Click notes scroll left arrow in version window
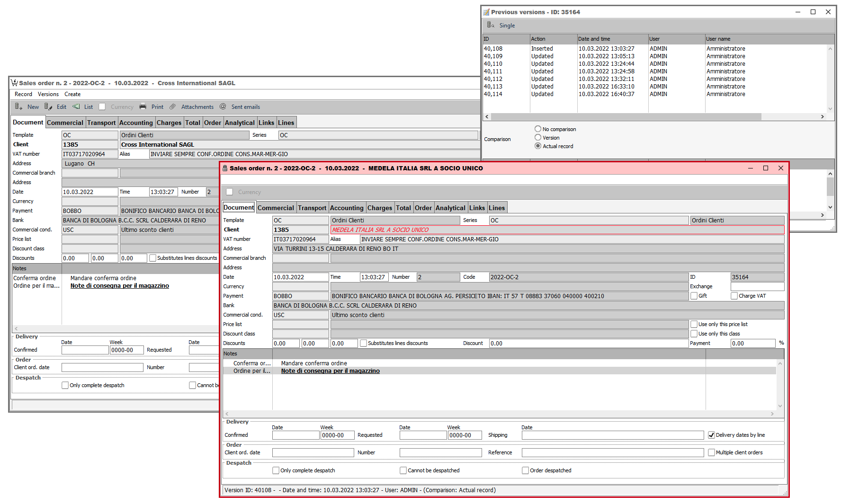841x504 pixels. click(227, 414)
